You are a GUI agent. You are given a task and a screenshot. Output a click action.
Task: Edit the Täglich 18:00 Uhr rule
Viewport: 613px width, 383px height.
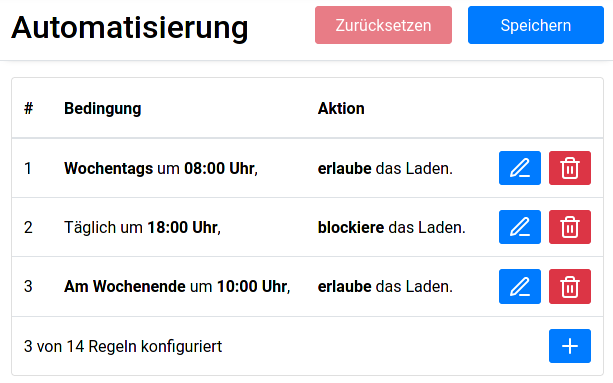520,227
